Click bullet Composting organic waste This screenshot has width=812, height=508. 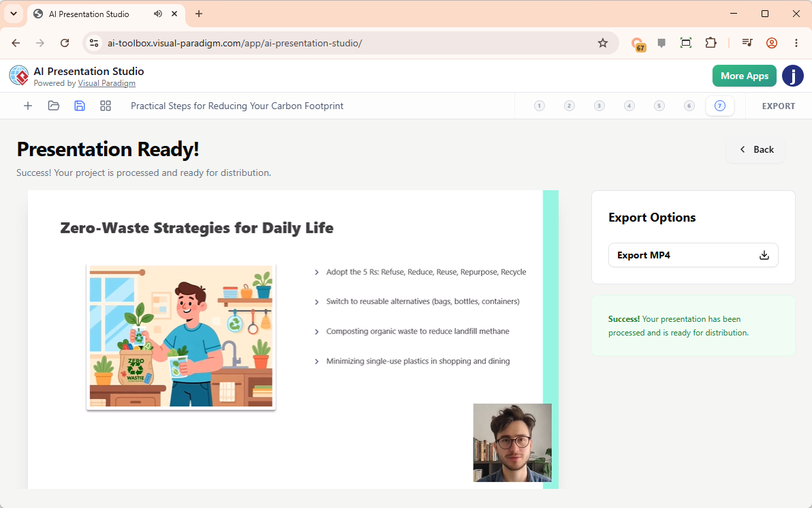[x=418, y=331]
